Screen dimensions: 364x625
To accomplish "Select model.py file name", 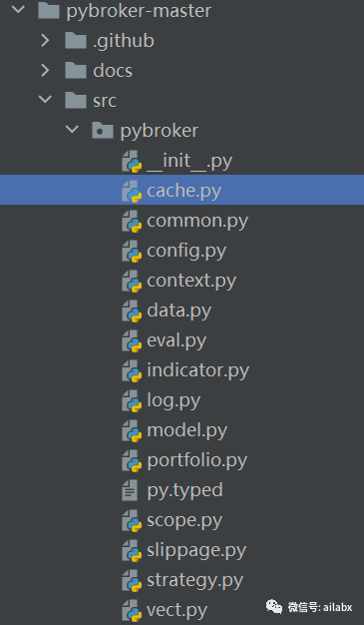I will pos(187,431).
